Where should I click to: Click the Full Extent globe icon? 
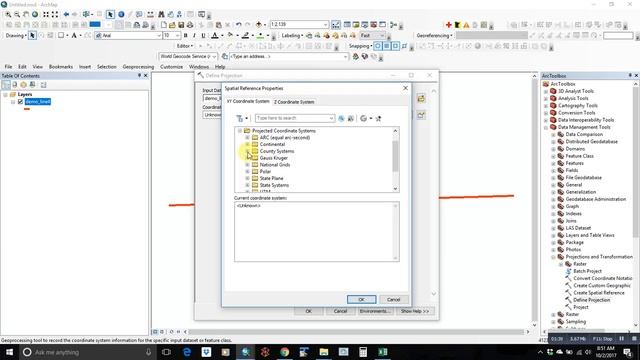tap(35, 14)
